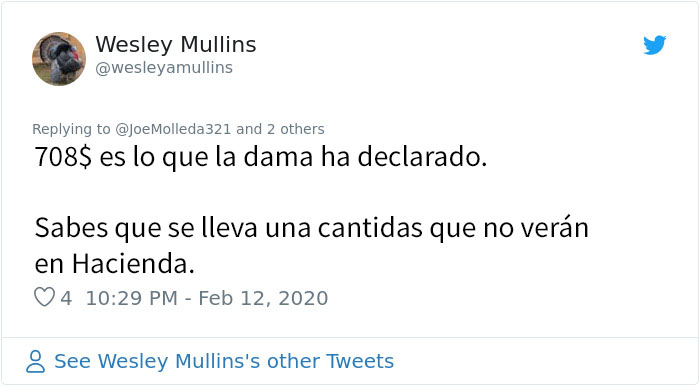The width and height of the screenshot is (700, 386).
Task: Click the word "Hacienda" in the tweet
Action: pyautogui.click(x=130, y=264)
